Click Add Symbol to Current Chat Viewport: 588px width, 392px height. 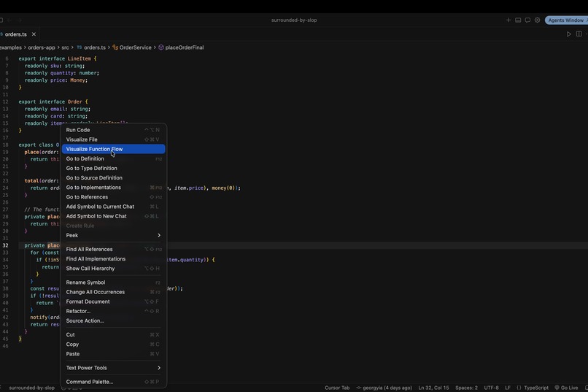pos(113,207)
